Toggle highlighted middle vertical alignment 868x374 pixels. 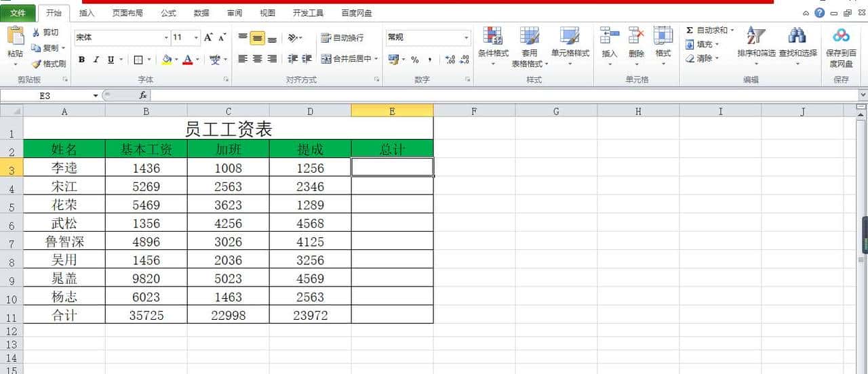pyautogui.click(x=257, y=38)
